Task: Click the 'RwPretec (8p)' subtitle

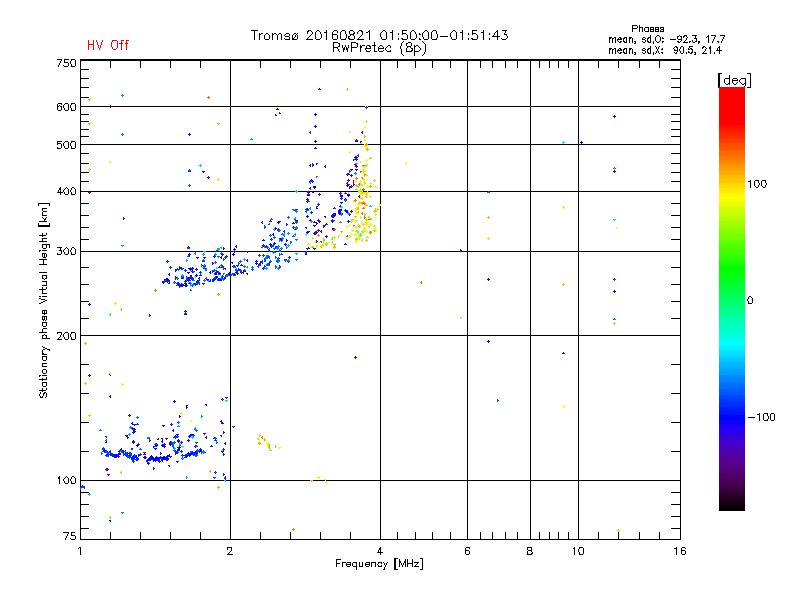Action: 379,48
